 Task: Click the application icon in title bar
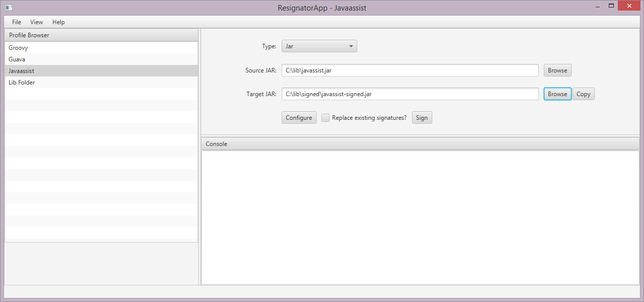[x=9, y=8]
